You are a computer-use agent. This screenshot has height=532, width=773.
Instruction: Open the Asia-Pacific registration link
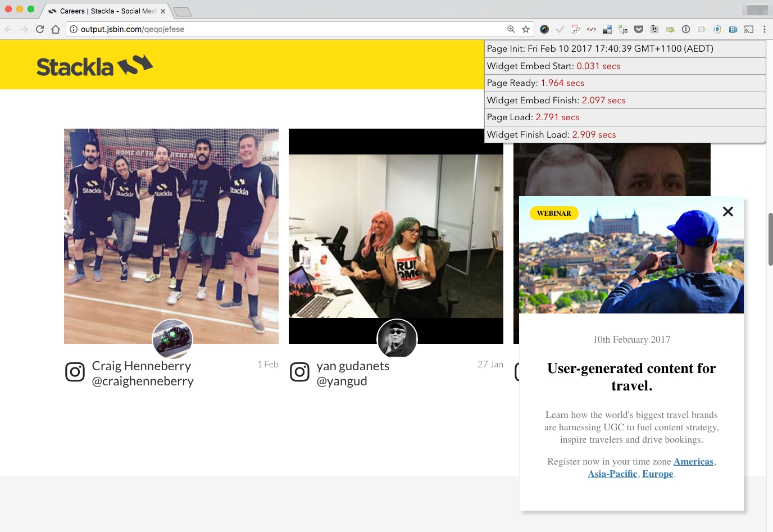[612, 474]
